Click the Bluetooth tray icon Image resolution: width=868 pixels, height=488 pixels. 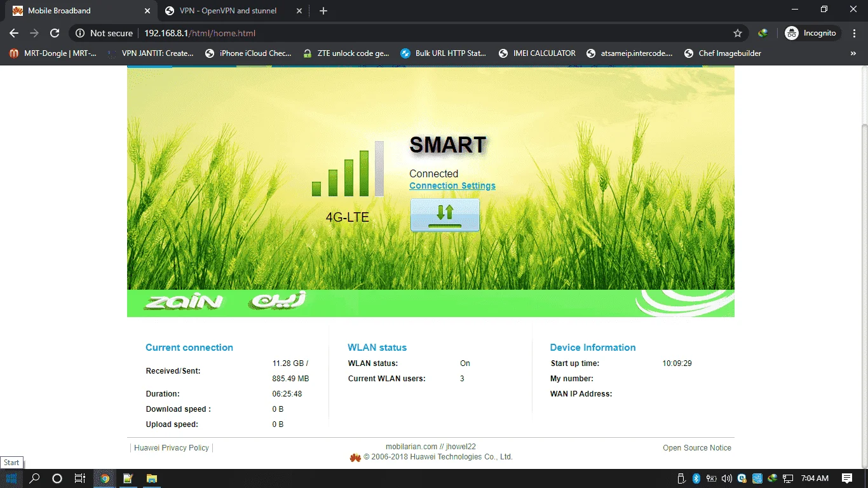(x=696, y=478)
